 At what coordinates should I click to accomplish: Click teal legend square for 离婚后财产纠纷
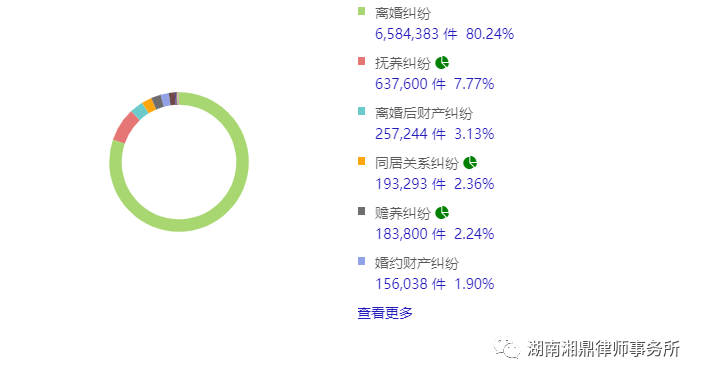point(361,111)
